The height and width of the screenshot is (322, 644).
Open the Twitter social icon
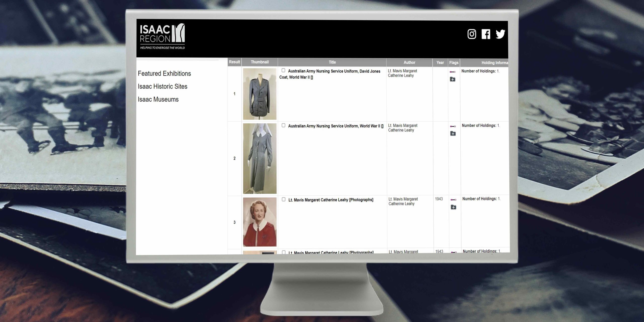(x=500, y=34)
